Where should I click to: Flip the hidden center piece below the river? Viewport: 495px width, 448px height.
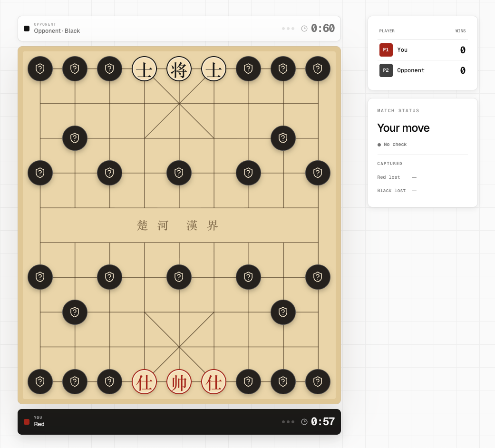(179, 277)
